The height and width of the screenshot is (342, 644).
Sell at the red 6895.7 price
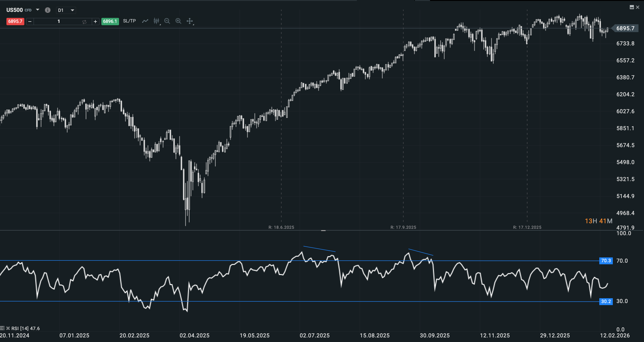[x=15, y=21]
